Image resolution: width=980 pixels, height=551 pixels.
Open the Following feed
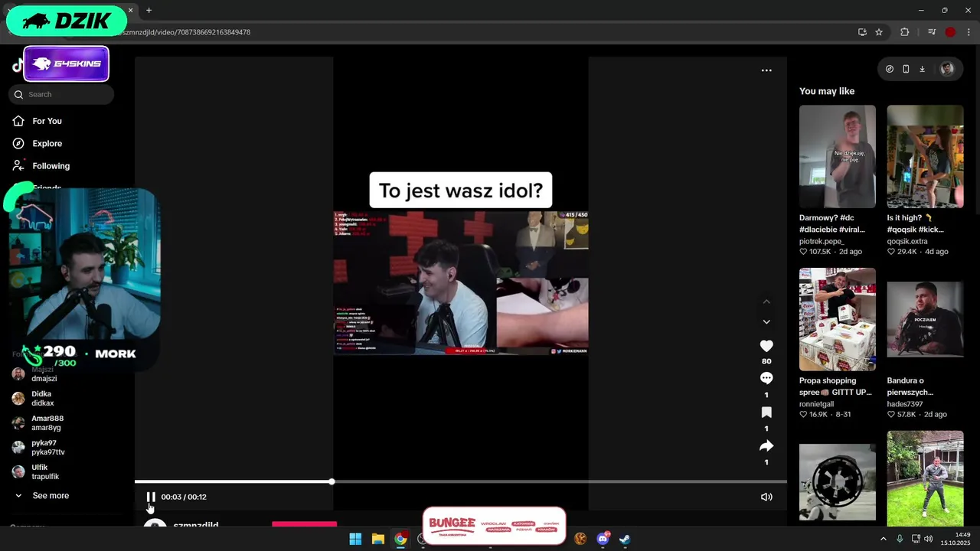(51, 166)
